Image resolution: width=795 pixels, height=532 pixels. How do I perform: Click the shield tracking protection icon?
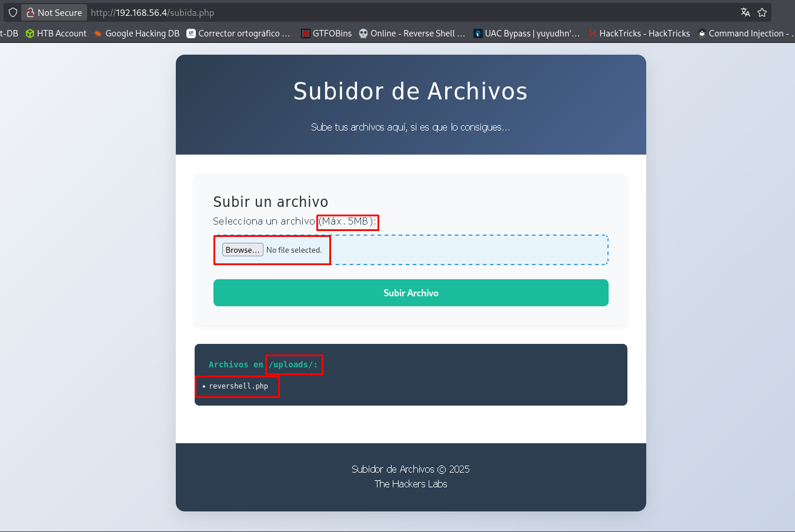12,12
